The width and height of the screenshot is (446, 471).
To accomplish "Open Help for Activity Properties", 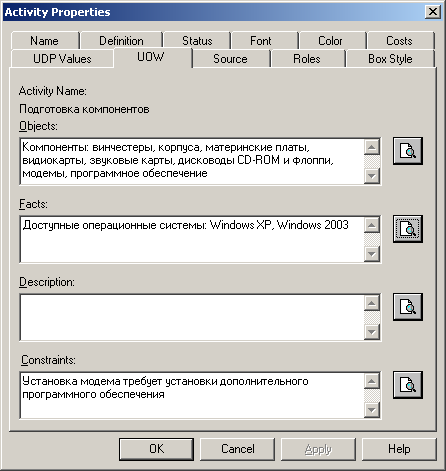I will point(399,449).
